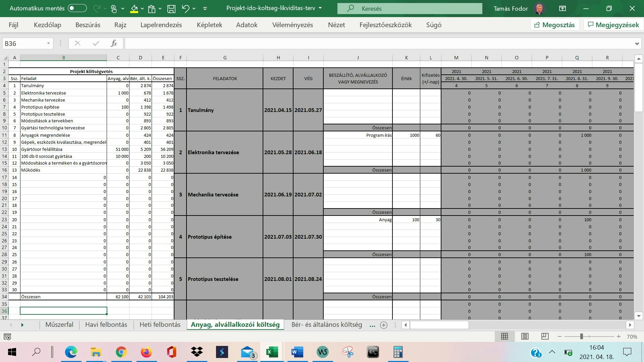The height and width of the screenshot is (362, 644).
Task: Open the highlight color dropdown arrow
Action: [x=143, y=8]
